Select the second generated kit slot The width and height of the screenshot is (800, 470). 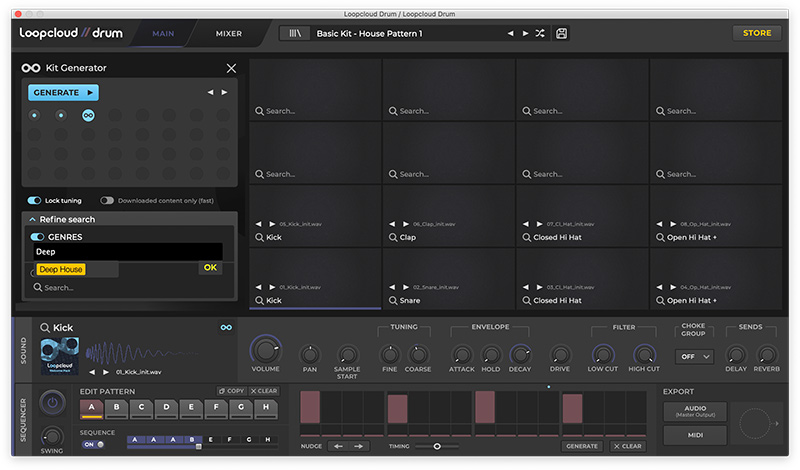61,115
